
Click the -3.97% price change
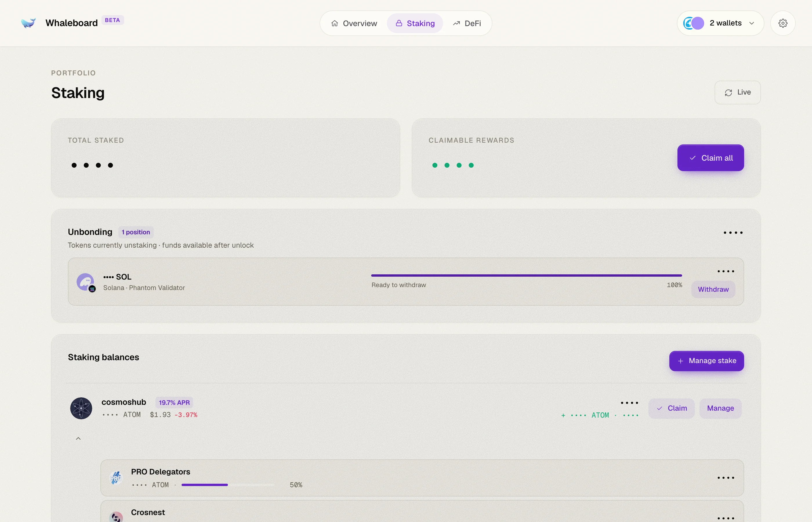tap(186, 415)
